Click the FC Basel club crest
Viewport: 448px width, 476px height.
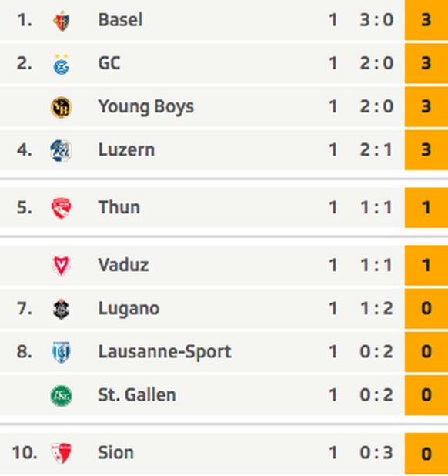pos(62,21)
